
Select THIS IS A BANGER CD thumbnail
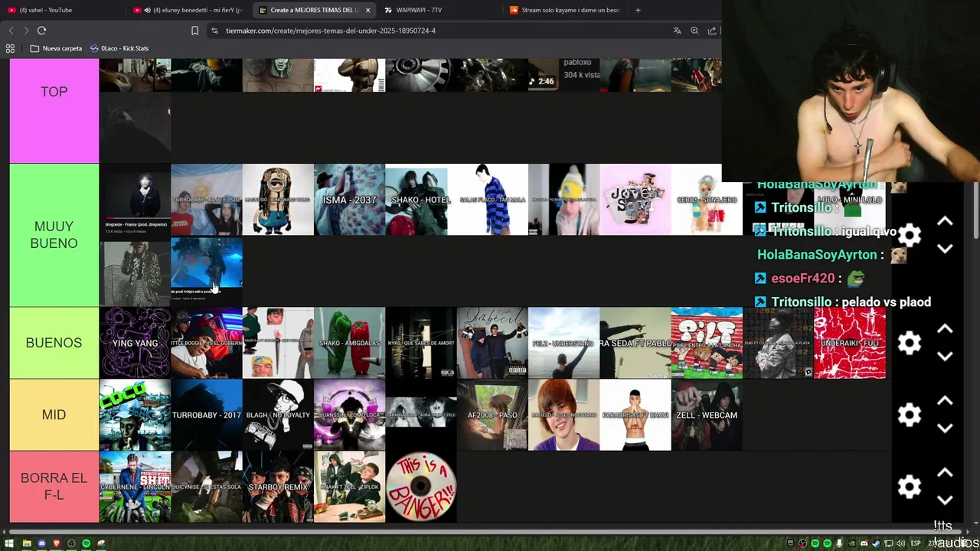point(421,487)
